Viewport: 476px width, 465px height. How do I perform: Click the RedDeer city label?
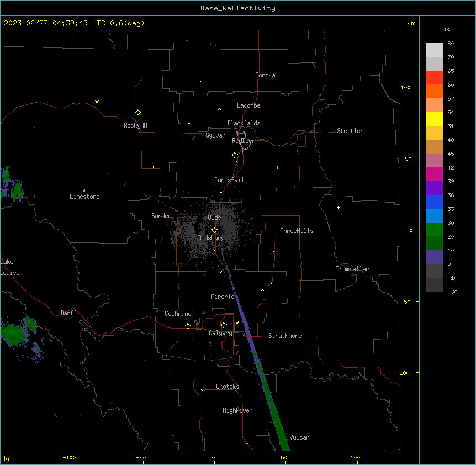[x=243, y=141]
